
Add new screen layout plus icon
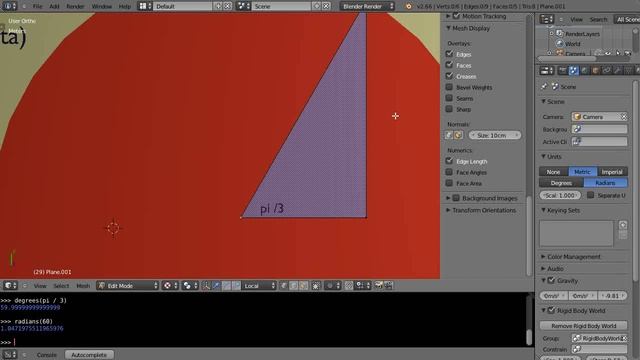coord(218,6)
